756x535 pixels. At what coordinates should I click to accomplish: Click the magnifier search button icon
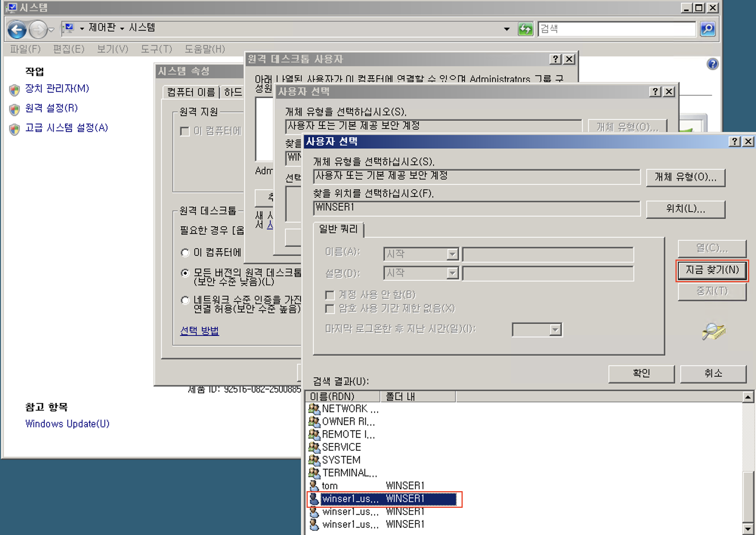(x=708, y=29)
